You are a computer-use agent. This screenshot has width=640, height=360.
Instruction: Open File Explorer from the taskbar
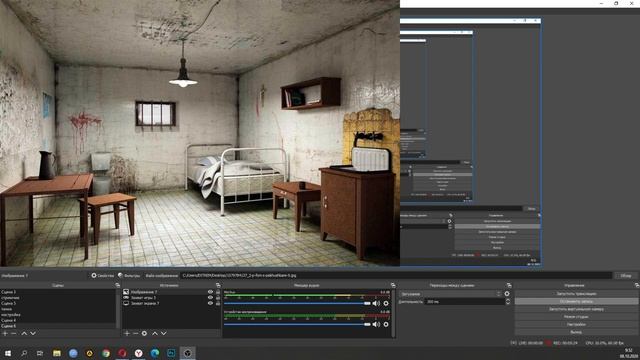point(57,353)
